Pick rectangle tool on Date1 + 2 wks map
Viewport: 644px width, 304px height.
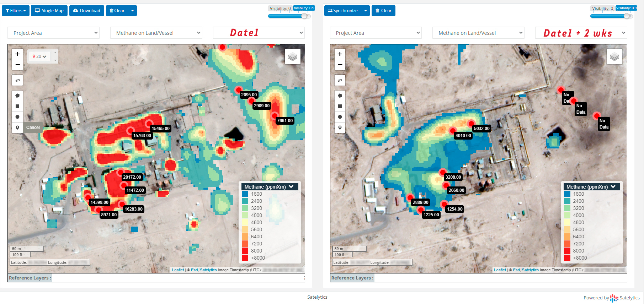[x=340, y=106]
